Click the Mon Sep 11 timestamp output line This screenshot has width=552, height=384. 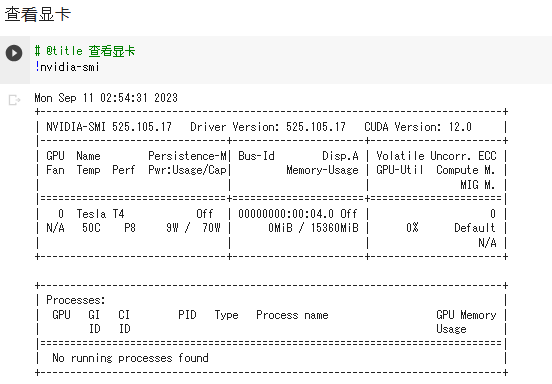(x=106, y=98)
